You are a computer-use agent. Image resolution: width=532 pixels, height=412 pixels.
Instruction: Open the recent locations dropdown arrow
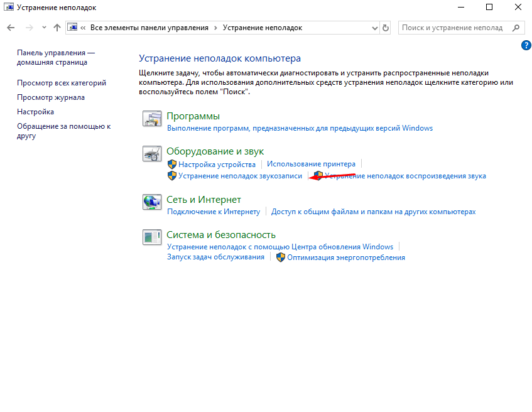[44, 28]
